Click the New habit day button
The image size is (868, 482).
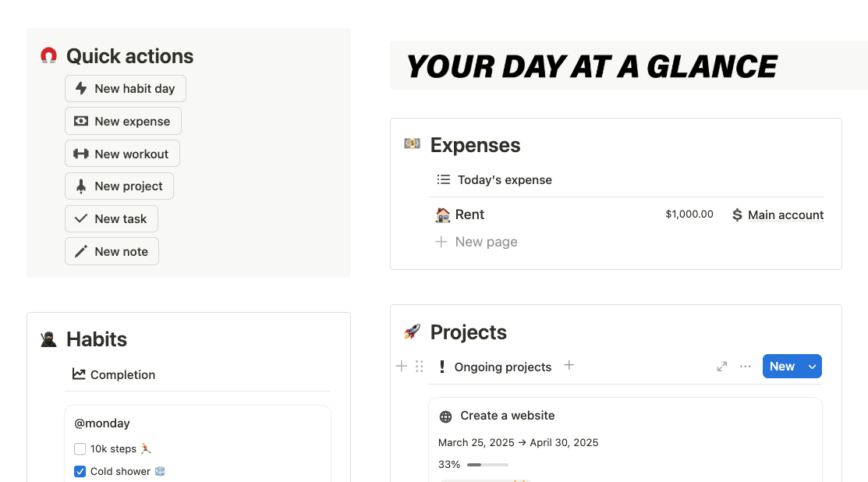(x=125, y=89)
